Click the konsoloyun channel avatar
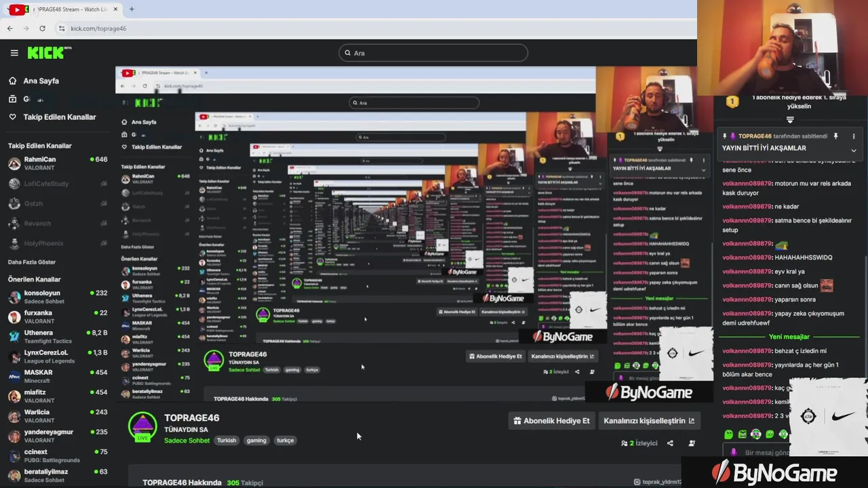This screenshot has width=868, height=488. point(14,298)
